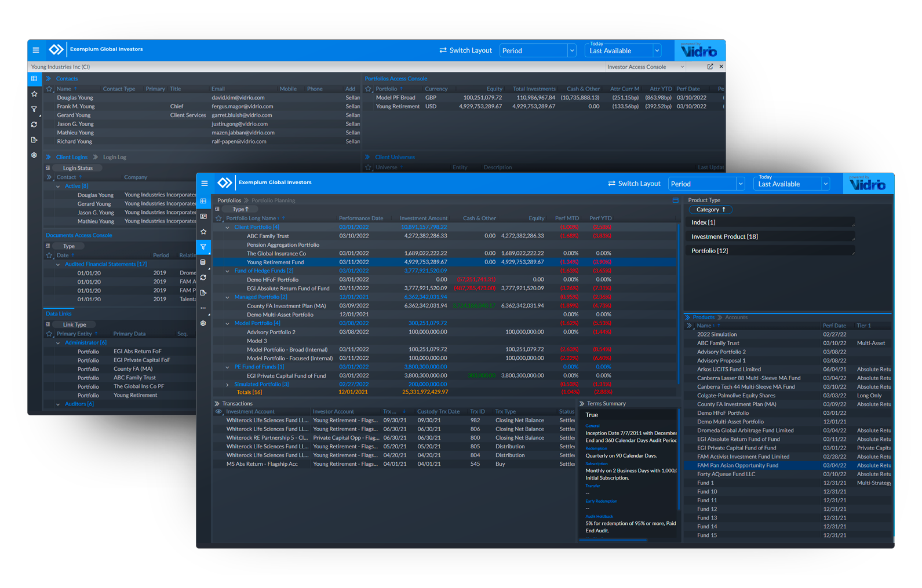This screenshot has height=588, width=922.
Task: Close the Young Industries panel
Action: pyautogui.click(x=721, y=67)
